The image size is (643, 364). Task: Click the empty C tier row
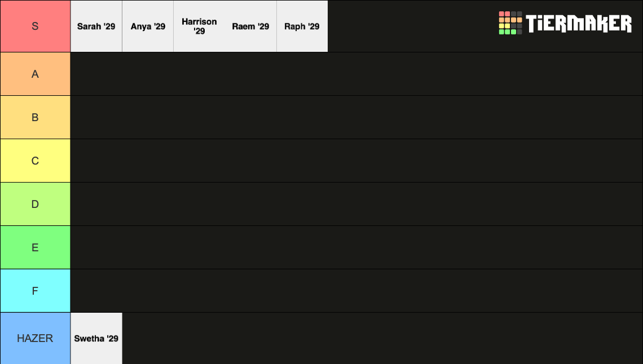pos(356,161)
